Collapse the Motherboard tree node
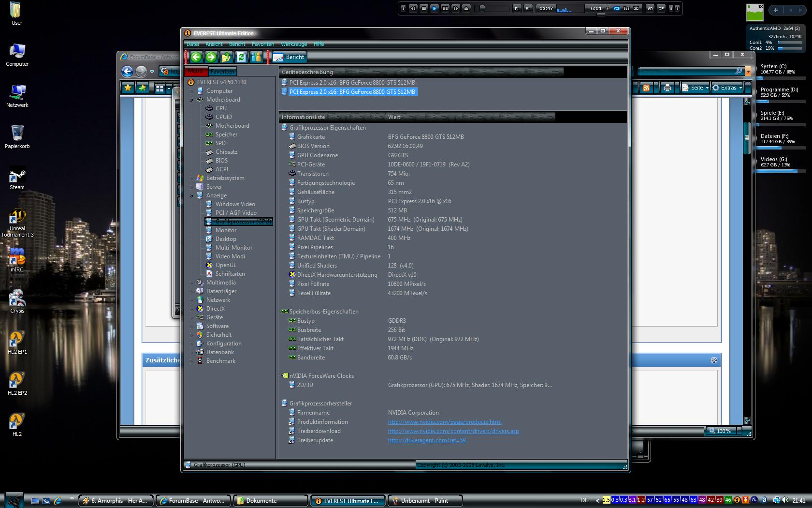 click(x=192, y=100)
